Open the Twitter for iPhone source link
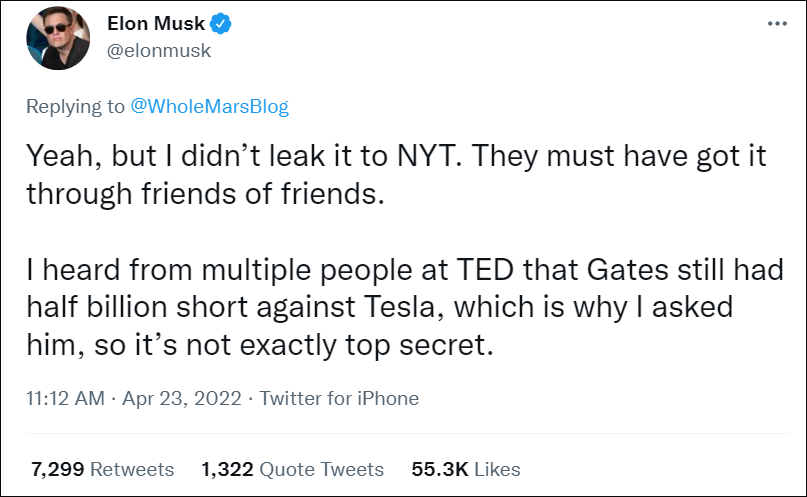The width and height of the screenshot is (807, 497). coord(339,398)
